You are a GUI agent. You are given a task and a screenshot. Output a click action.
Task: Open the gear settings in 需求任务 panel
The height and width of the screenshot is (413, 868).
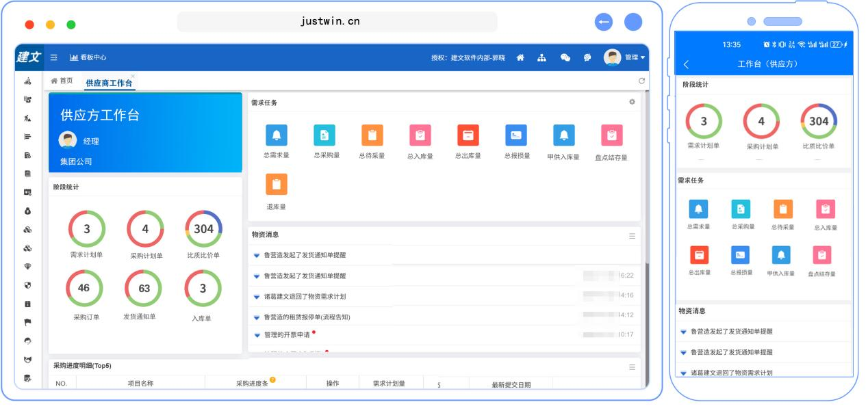pyautogui.click(x=632, y=102)
